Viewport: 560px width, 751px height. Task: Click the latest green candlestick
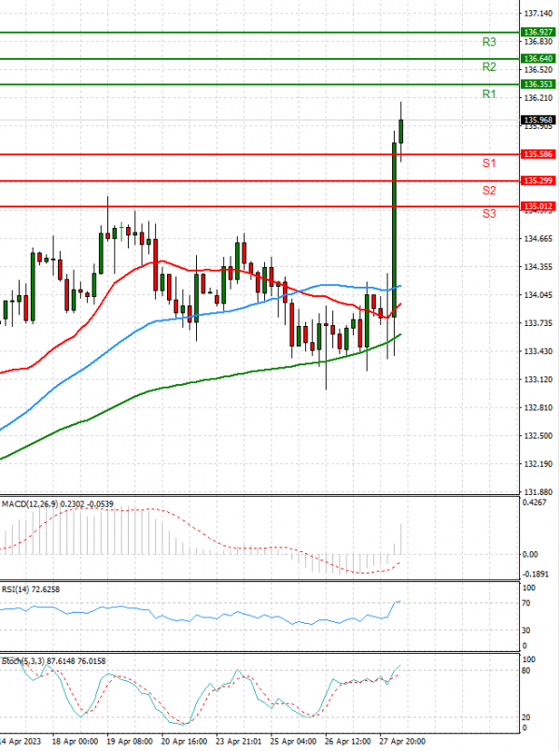click(x=401, y=131)
